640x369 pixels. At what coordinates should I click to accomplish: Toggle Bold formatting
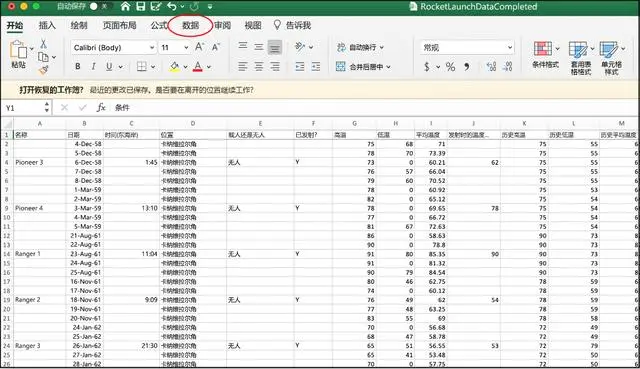[x=78, y=67]
